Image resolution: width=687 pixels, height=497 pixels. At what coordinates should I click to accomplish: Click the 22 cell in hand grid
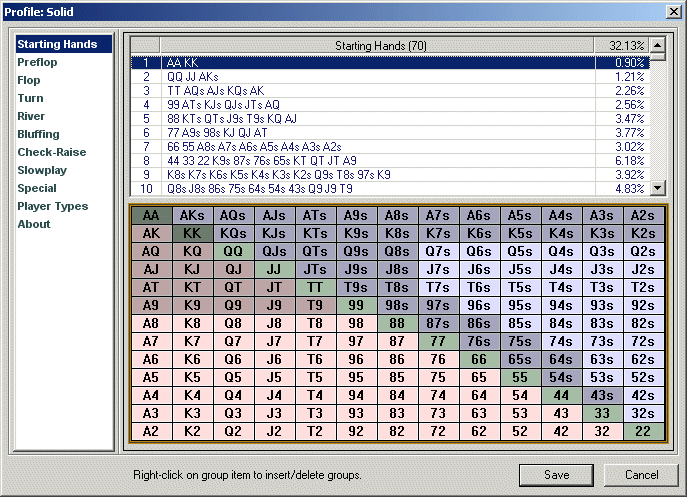pyautogui.click(x=643, y=431)
